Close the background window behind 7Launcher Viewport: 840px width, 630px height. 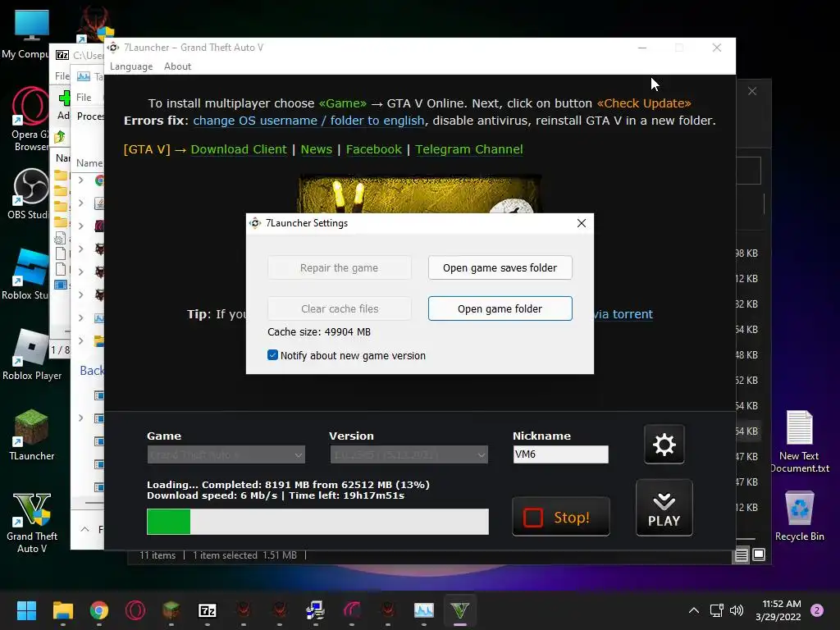[752, 92]
